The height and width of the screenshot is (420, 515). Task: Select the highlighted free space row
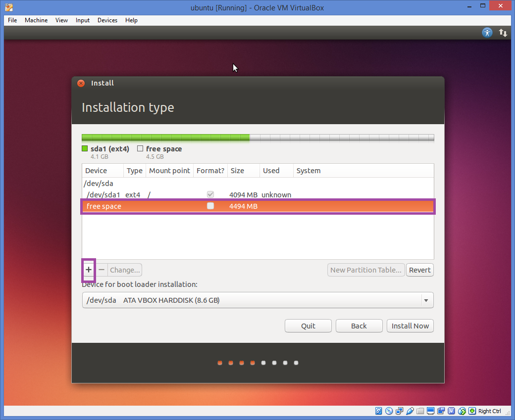[258, 206]
